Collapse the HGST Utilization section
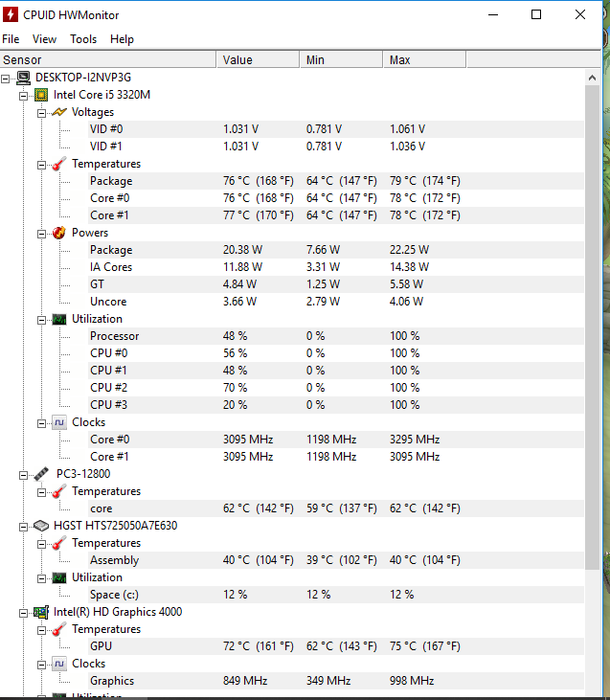This screenshot has height=700, width=610. (41, 579)
